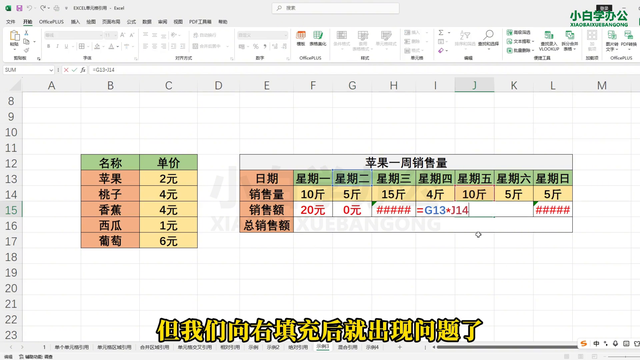
Task: Click the search box in title bar
Action: coord(336,8)
